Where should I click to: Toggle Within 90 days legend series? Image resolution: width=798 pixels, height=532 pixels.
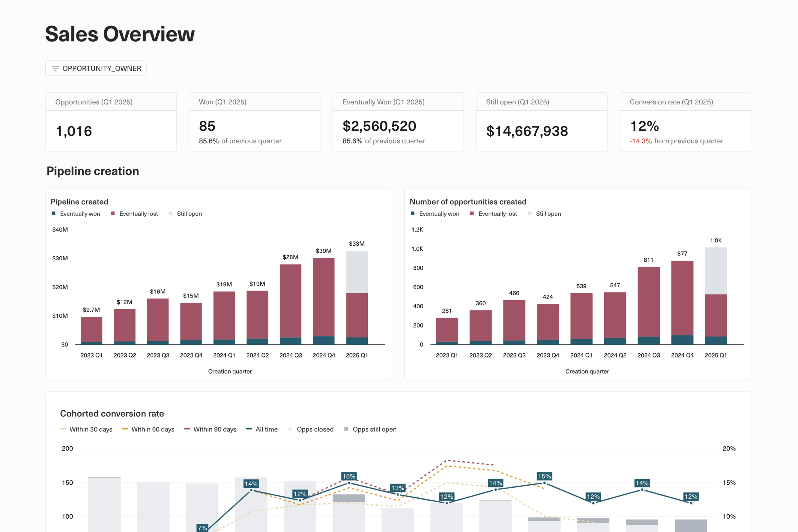[210, 429]
